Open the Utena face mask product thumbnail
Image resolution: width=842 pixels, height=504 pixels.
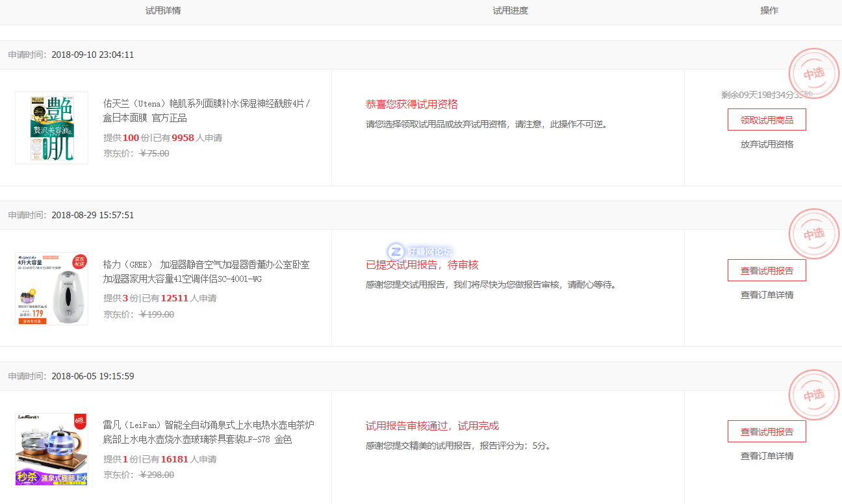[52, 128]
